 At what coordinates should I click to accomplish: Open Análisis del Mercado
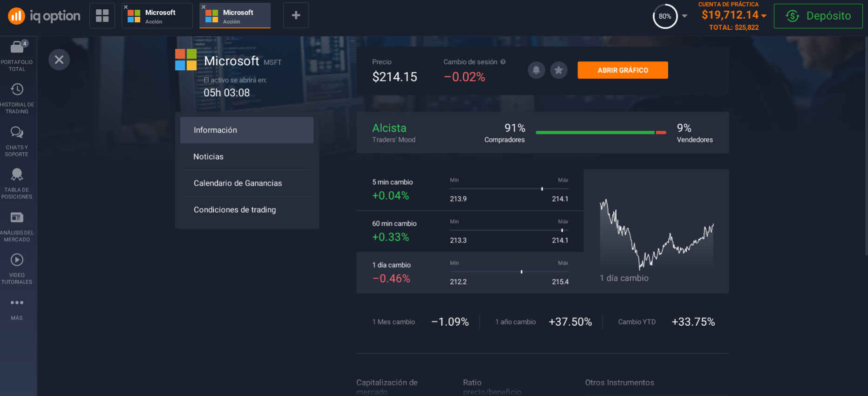coord(17,226)
